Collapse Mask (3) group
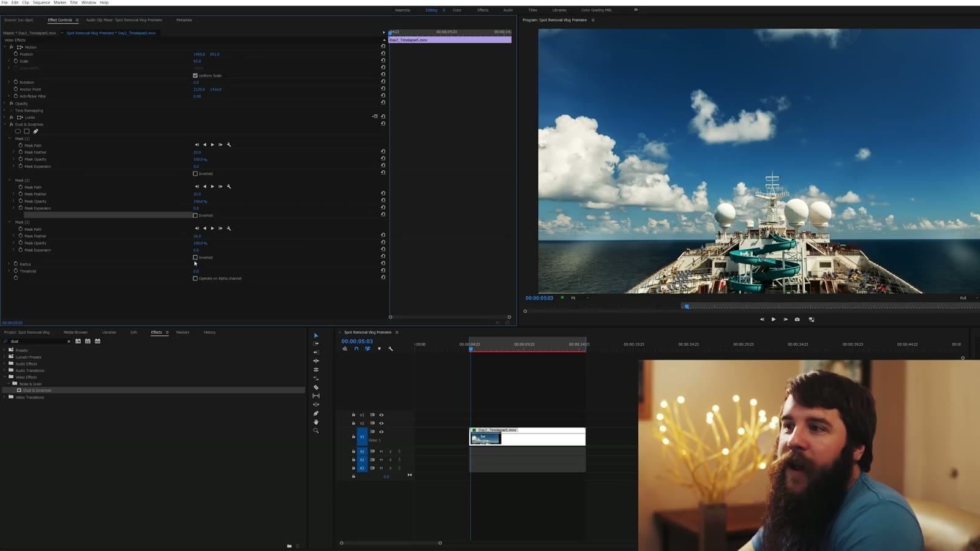980x551 pixels. tap(10, 222)
